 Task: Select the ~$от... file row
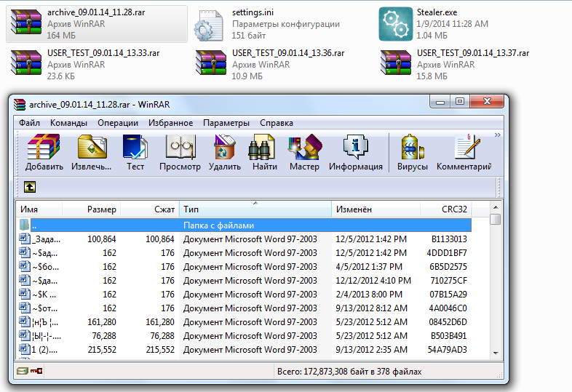[x=244, y=308]
